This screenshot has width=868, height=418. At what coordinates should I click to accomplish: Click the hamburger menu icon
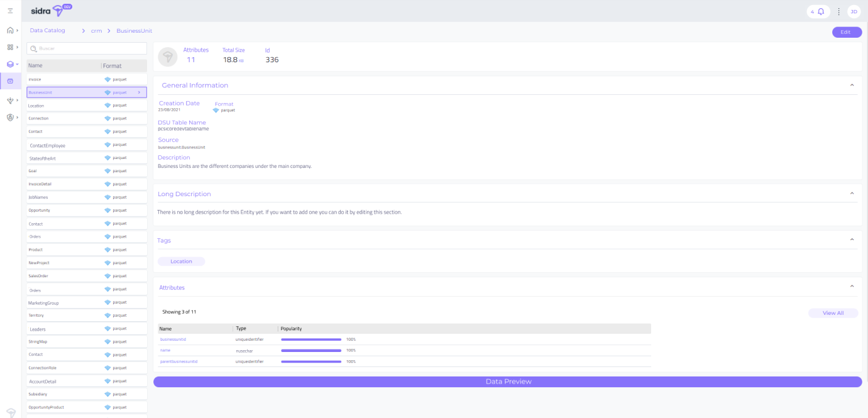(9, 11)
